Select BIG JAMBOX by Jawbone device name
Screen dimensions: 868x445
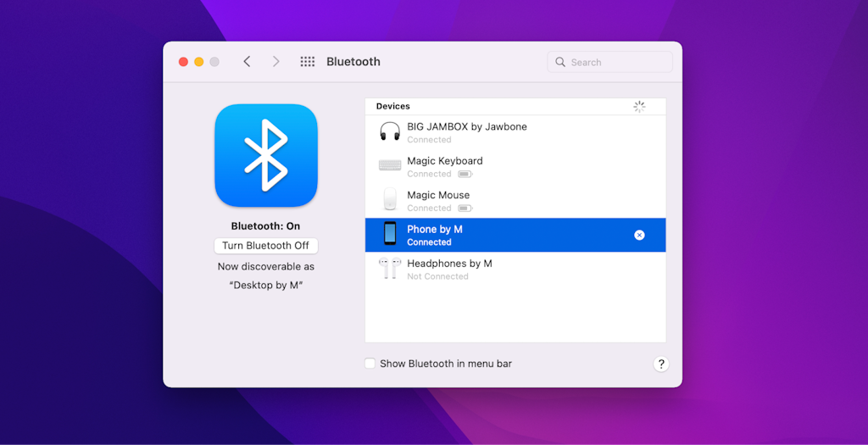[467, 127]
